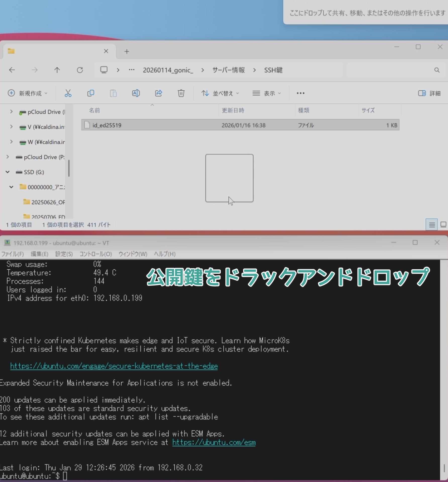Viewport: 448px width, 482px height.
Task: Click the Share icon in toolbar
Action: tap(158, 93)
